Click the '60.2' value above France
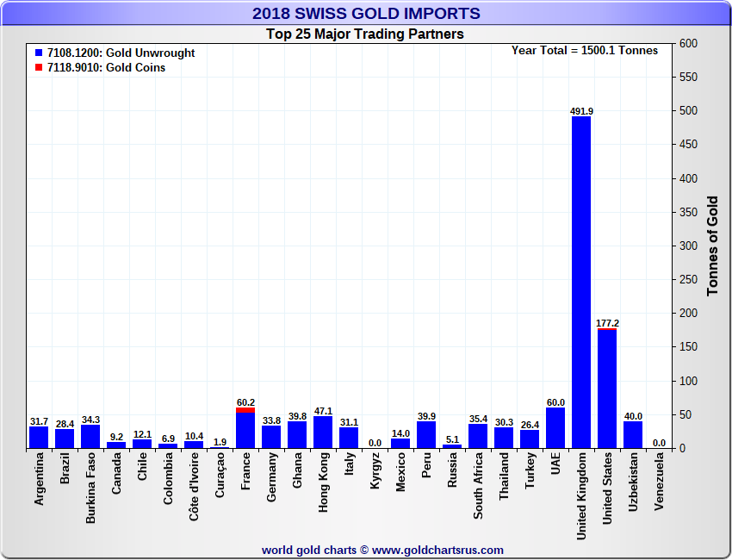 [x=246, y=402]
